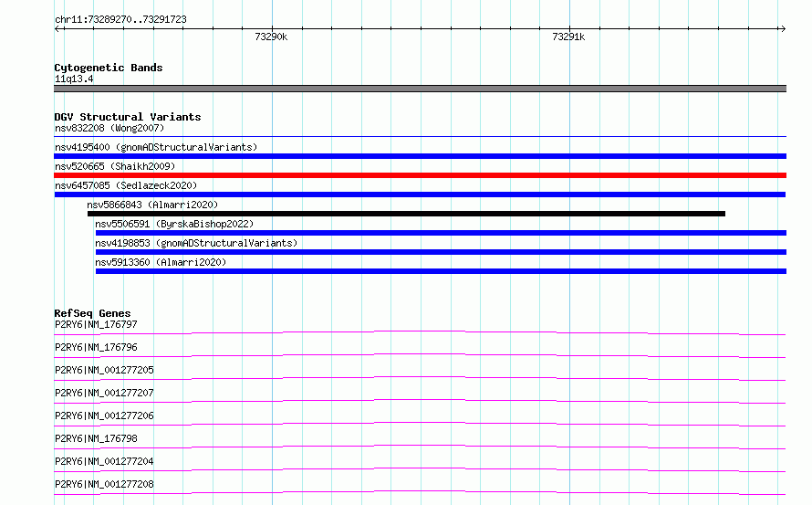Click the magenta line for P2RY6|NM_001277207
Screen dimensions: 812x505
(x=420, y=401)
